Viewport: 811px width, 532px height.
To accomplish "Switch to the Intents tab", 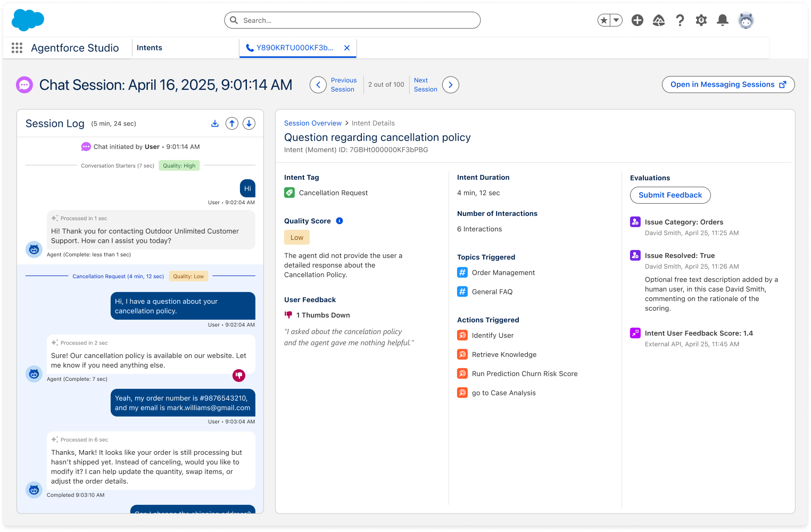I will coord(150,48).
